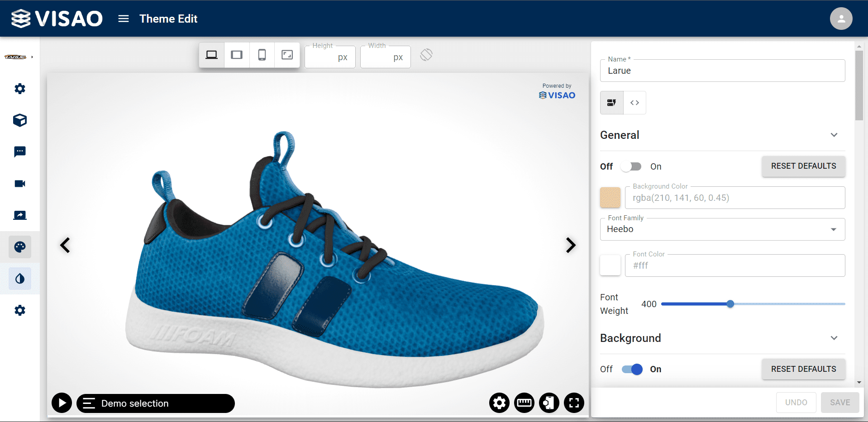This screenshot has height=422, width=868.
Task: Toggle the General section Off/On switch
Action: [630, 166]
